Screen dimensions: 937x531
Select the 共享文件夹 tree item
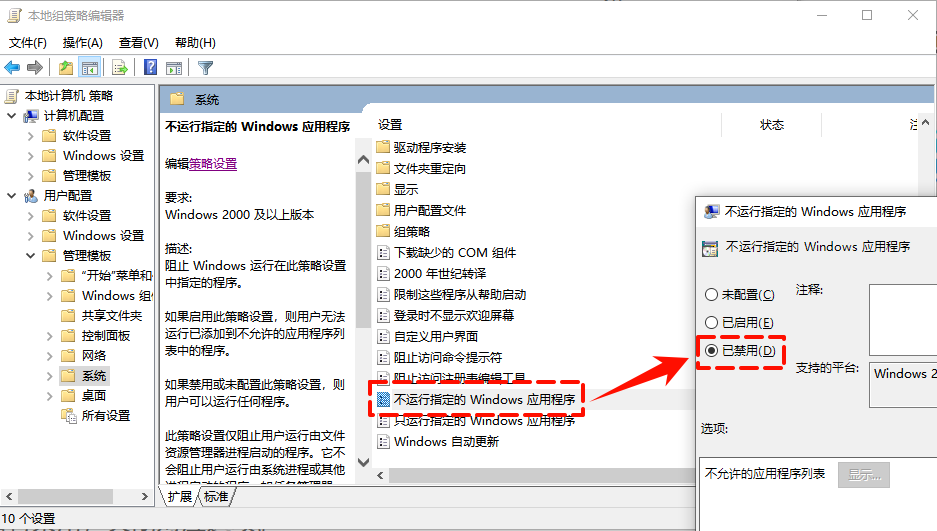click(x=112, y=315)
